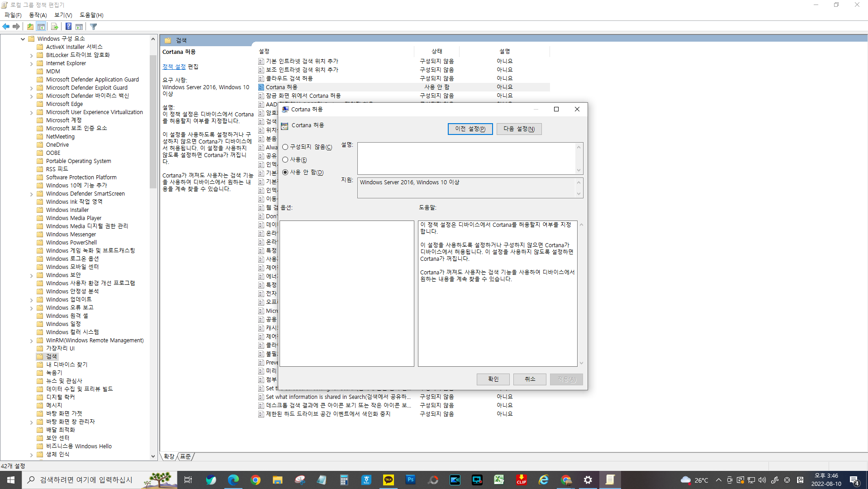Click the tree pane vertical scrollbar thumb

click(153, 122)
